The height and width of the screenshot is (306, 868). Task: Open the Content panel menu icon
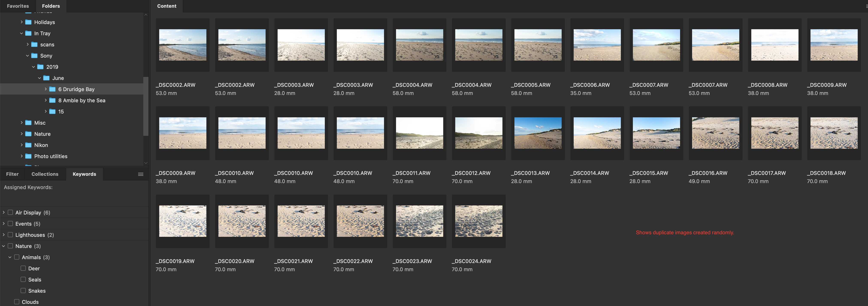[866, 6]
